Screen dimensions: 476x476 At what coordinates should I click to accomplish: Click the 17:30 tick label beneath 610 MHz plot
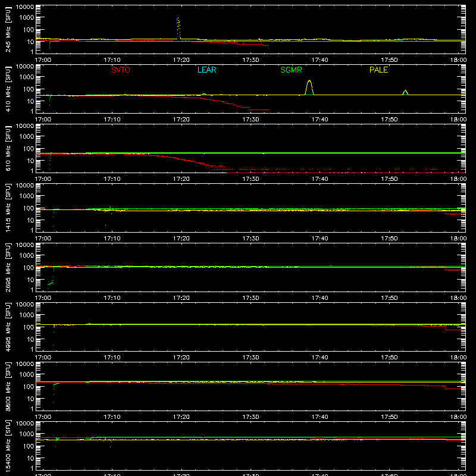point(250,179)
